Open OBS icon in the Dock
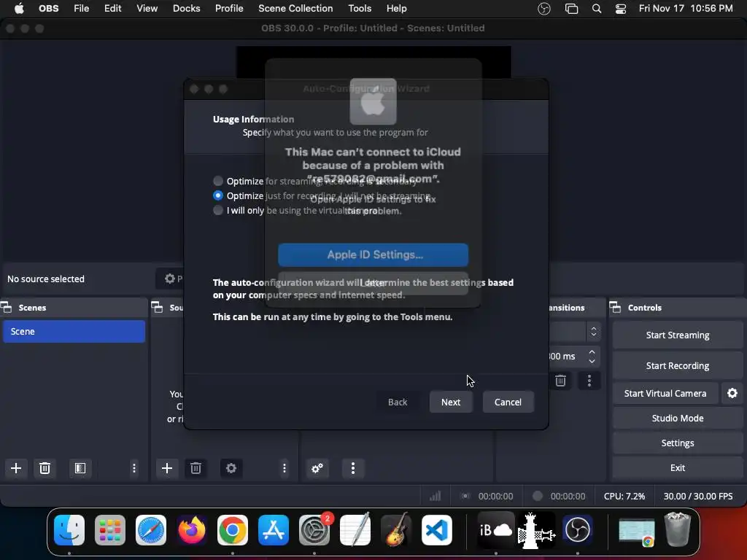The width and height of the screenshot is (747, 560). coord(578,530)
